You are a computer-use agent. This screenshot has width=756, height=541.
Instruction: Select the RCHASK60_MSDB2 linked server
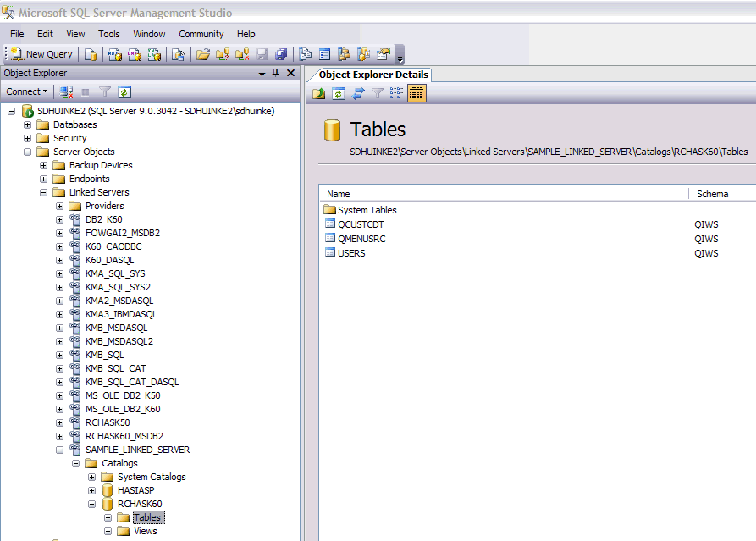(x=124, y=436)
